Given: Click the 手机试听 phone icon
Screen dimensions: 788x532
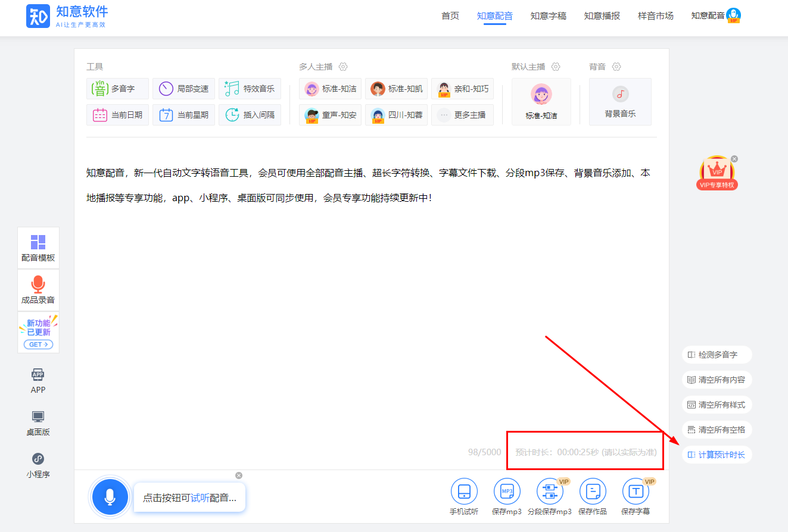Looking at the screenshot, I should pos(463,492).
